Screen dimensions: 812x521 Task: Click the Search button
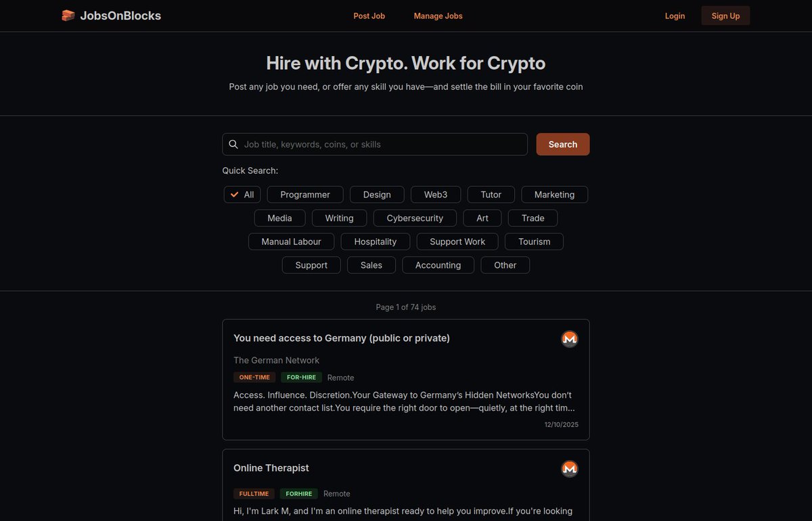click(563, 144)
